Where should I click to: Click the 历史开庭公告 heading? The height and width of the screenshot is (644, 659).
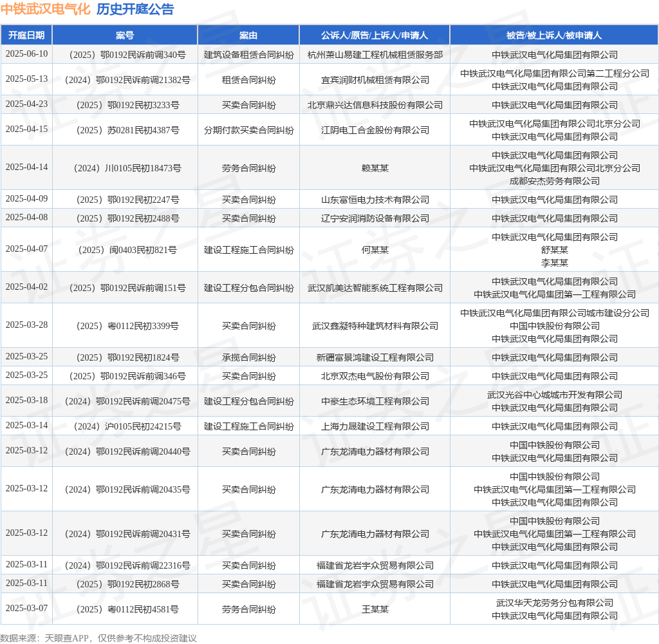pyautogui.click(x=135, y=9)
